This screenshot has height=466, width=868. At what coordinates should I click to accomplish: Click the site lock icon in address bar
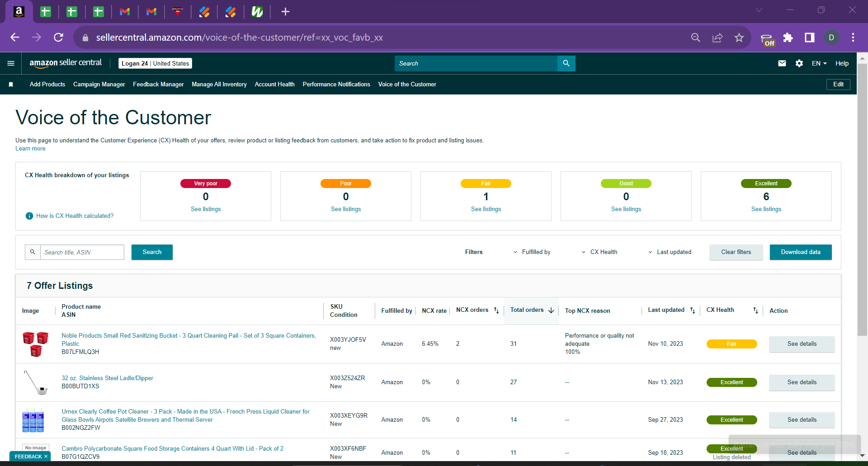(85, 38)
